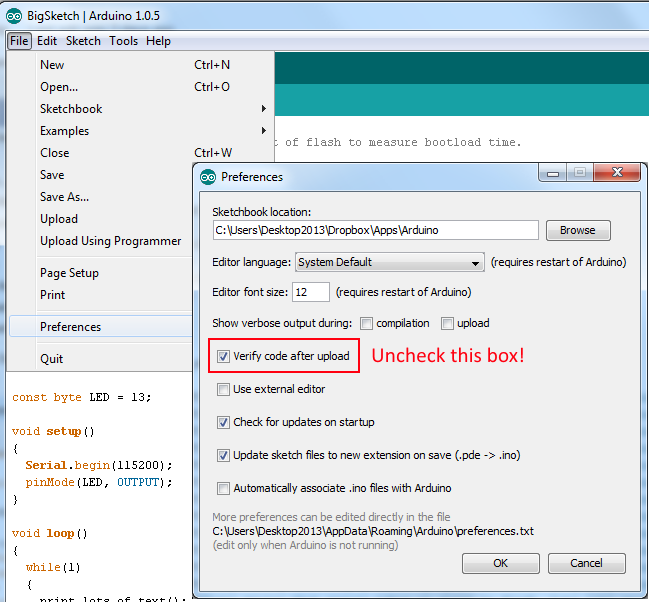Uncheck Verify code after upload
Viewport: 649px width, 602px height.
223,356
